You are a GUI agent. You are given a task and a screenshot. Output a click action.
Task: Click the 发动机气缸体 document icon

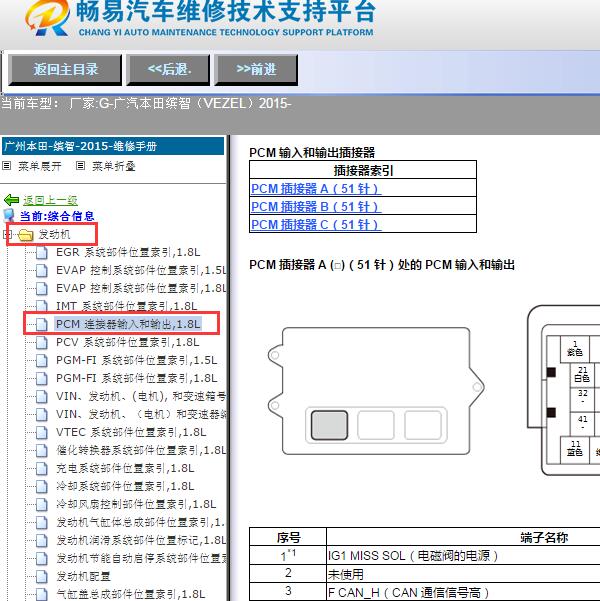41,523
